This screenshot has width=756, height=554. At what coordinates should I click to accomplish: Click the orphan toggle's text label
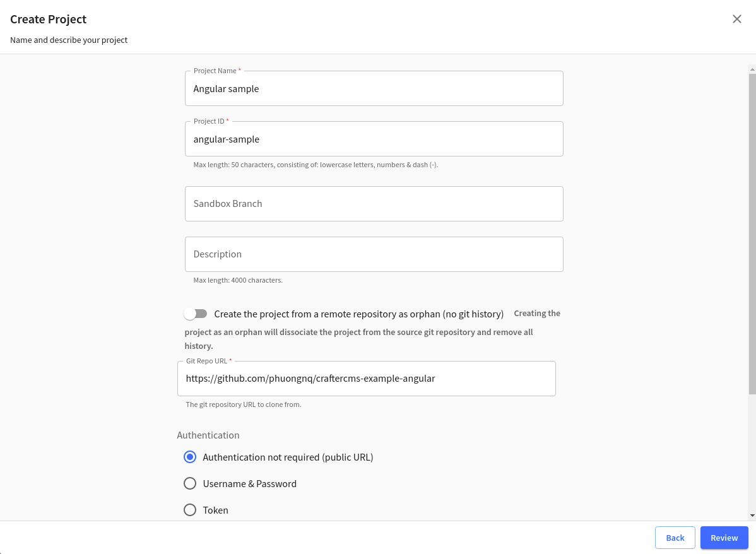[x=358, y=314]
